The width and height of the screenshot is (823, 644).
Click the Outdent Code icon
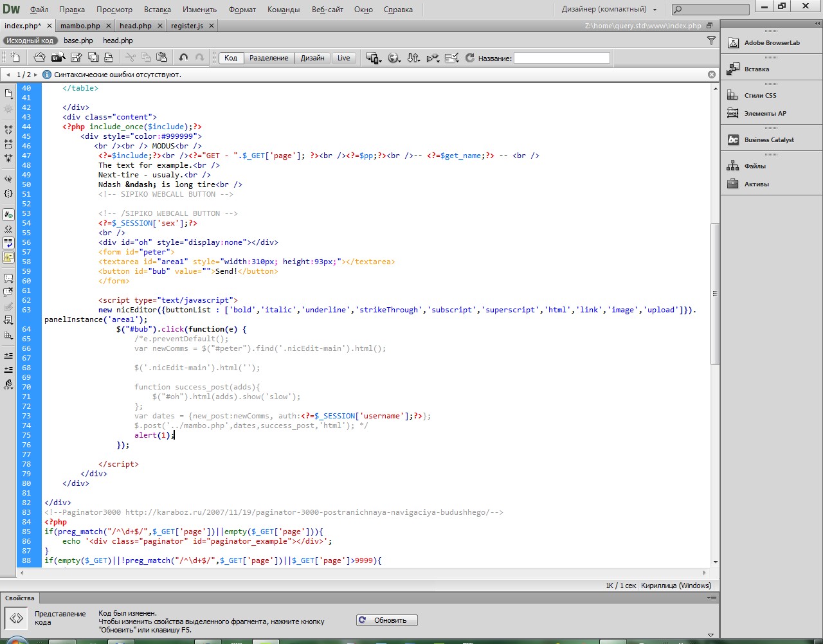(8, 369)
